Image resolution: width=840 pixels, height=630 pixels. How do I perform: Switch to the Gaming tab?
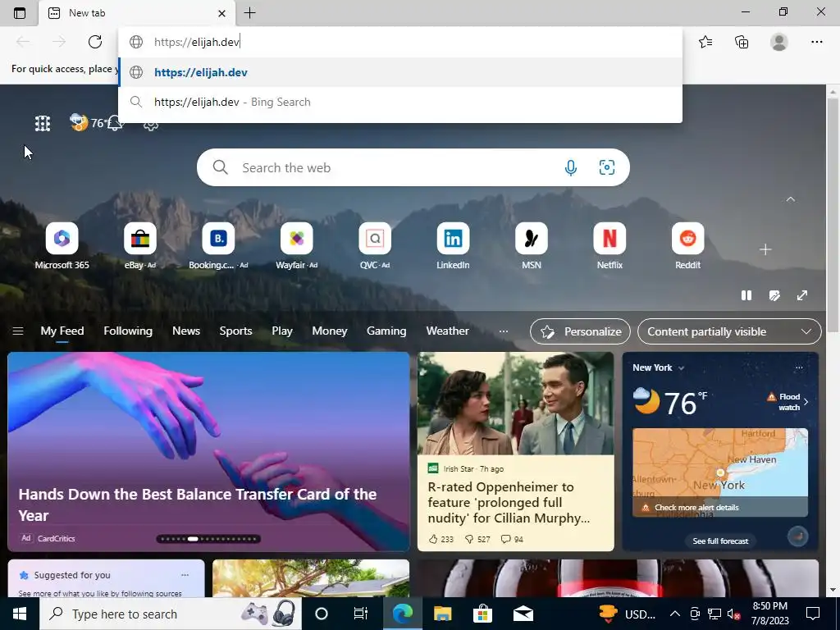click(386, 331)
